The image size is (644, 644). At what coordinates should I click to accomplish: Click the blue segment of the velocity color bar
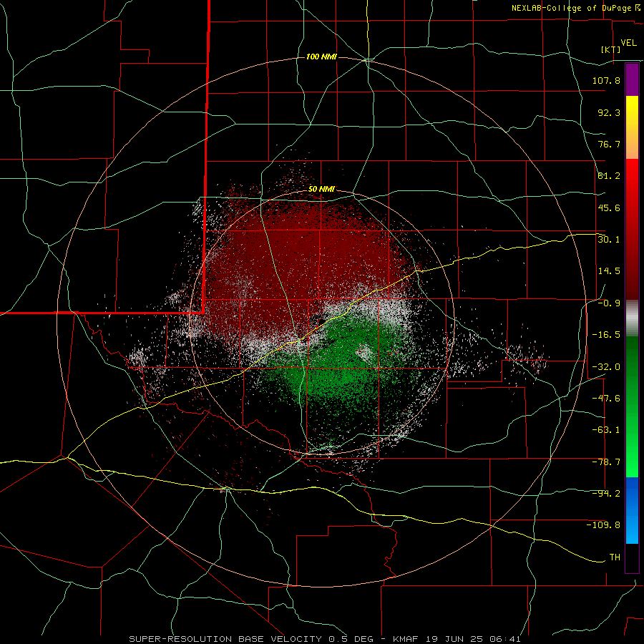(632, 510)
